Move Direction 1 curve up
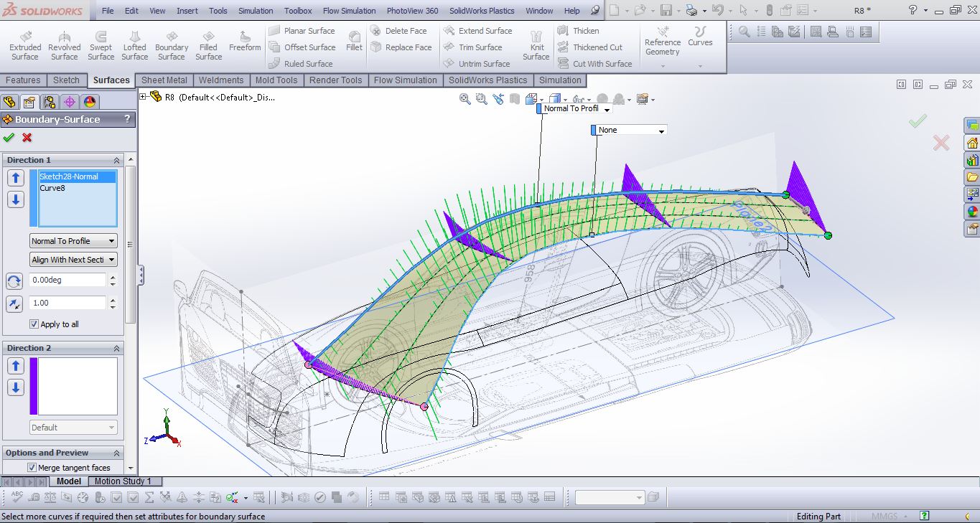The width and height of the screenshot is (980, 523). 16,178
